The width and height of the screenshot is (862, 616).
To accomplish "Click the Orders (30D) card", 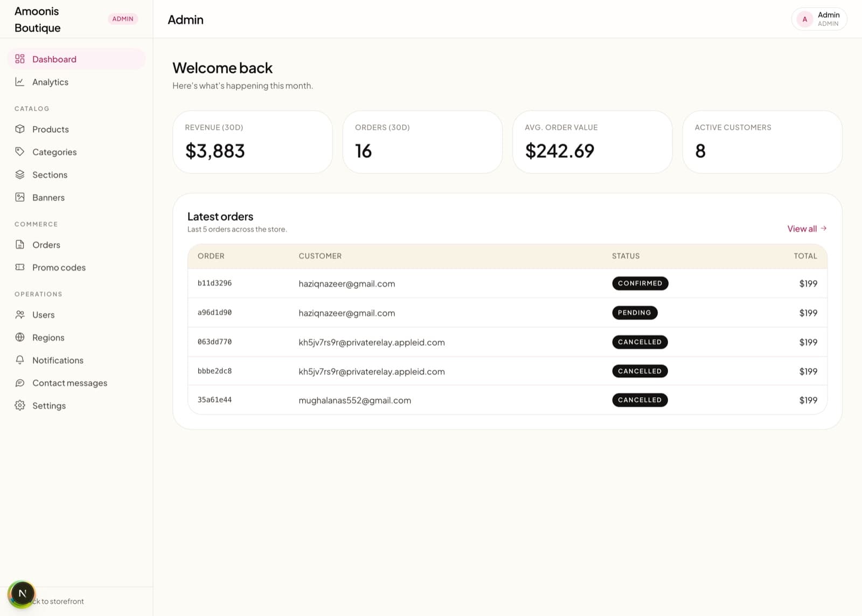I will click(422, 142).
